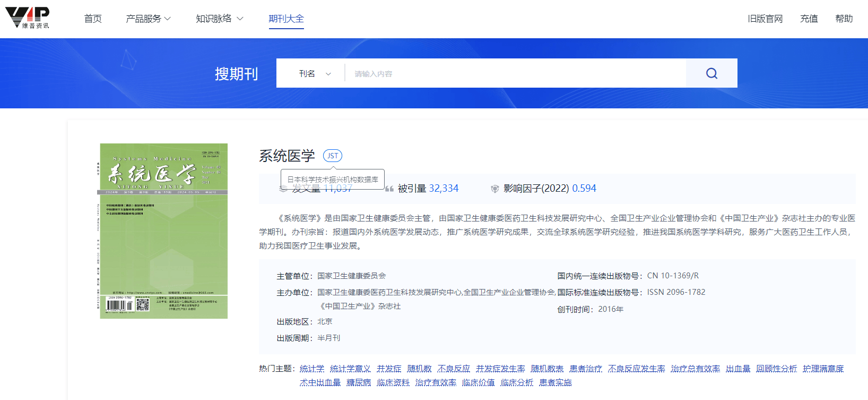Click the 《中国卫生产业》杂志社 organizer text
Image resolution: width=868 pixels, height=400 pixels.
pos(359,306)
